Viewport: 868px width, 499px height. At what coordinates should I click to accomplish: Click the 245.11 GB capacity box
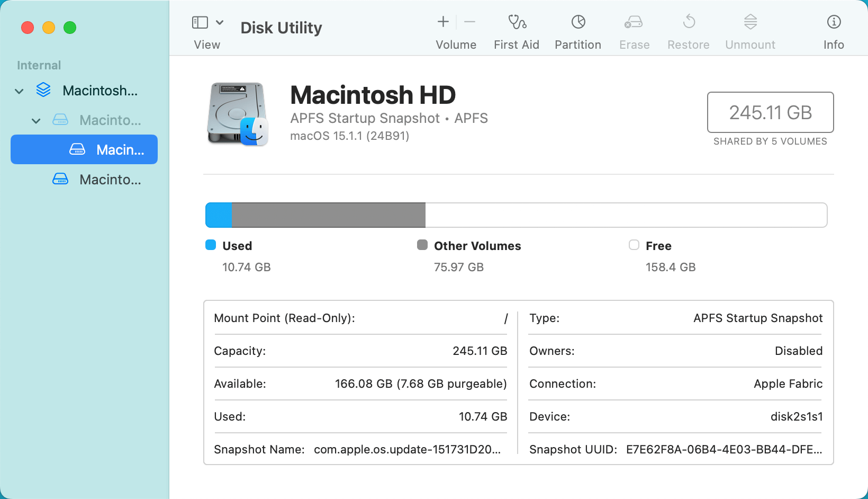pyautogui.click(x=770, y=112)
